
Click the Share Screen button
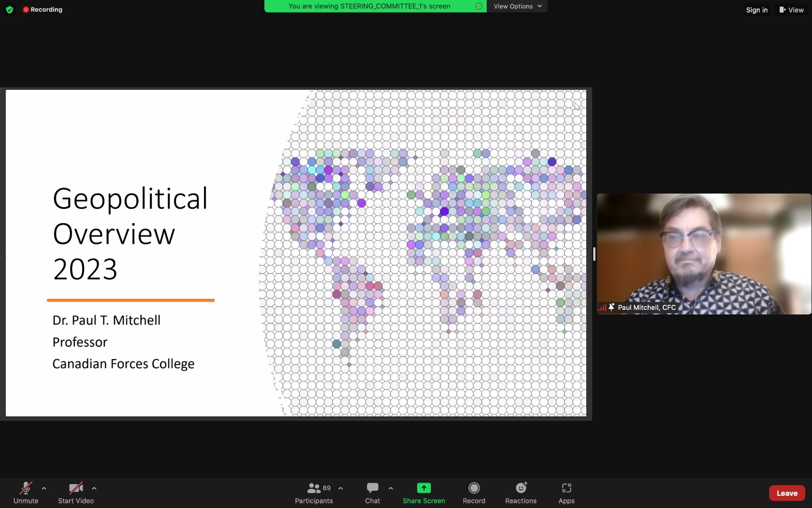tap(424, 493)
